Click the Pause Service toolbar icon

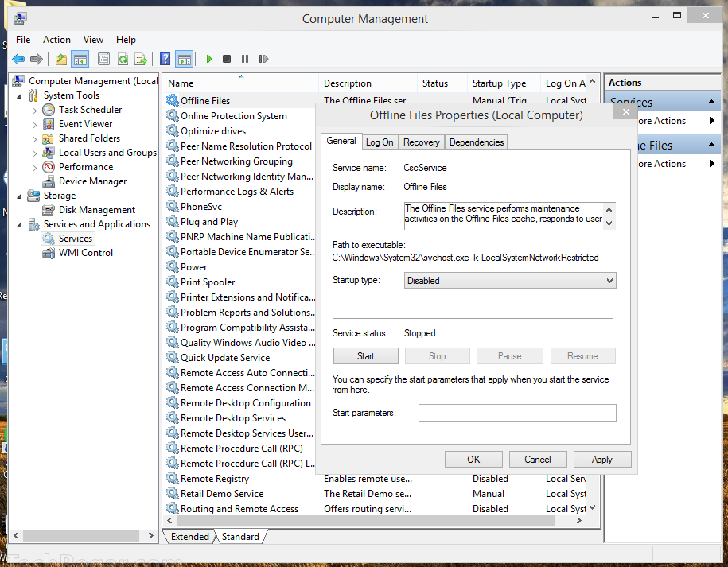[x=245, y=59]
